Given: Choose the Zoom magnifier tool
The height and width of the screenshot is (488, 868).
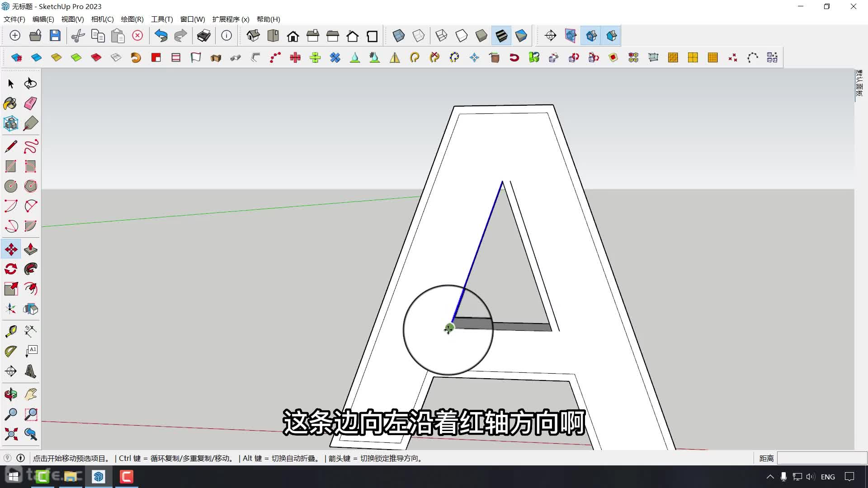Looking at the screenshot, I should (11, 414).
